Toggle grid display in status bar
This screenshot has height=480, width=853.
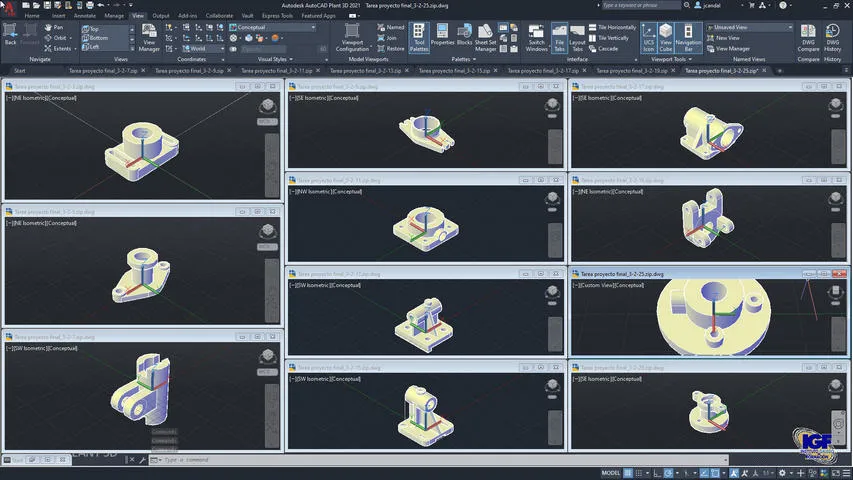point(627,473)
